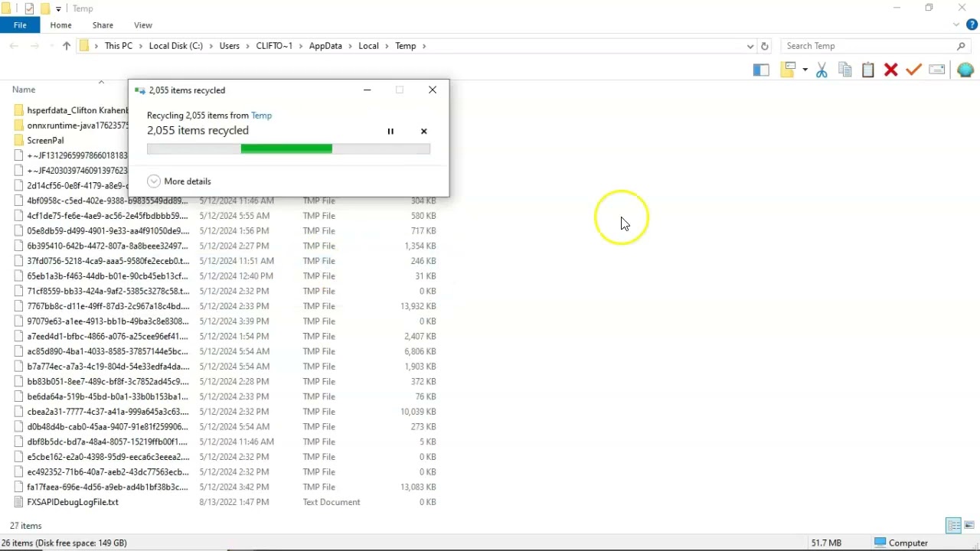Select the onnxruntime-java folder

click(70, 126)
